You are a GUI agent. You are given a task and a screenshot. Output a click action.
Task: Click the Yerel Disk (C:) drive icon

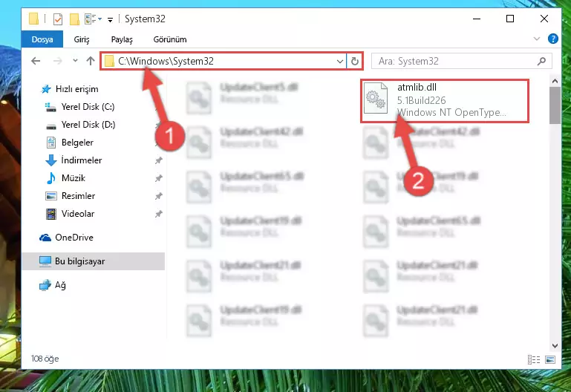50,107
